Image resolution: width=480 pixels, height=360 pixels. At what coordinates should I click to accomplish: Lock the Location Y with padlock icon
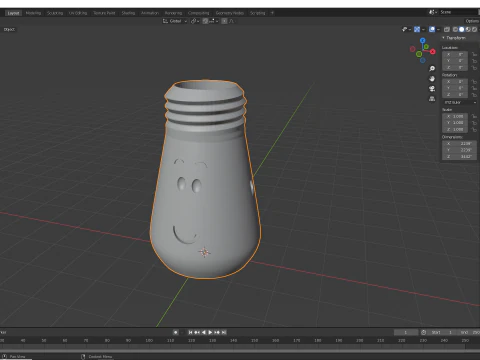pyautogui.click(x=474, y=61)
